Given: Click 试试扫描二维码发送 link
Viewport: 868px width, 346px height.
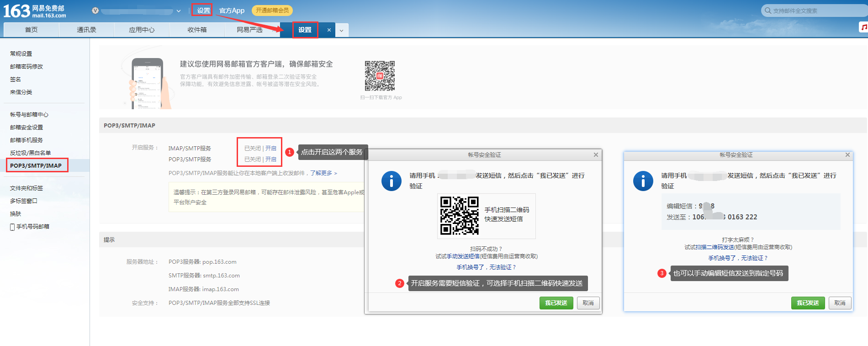Looking at the screenshot, I should 709,247.
